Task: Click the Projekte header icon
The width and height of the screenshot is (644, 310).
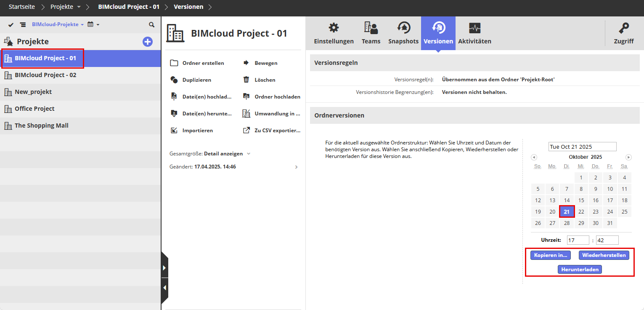Action: [9, 42]
